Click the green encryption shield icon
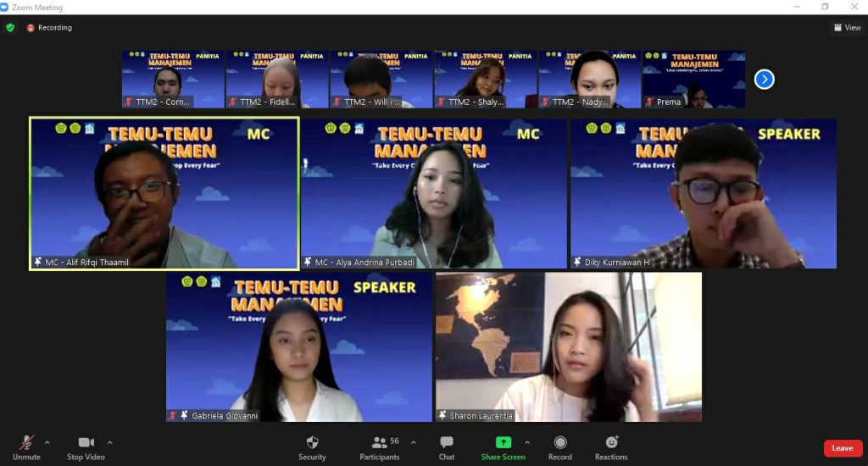Screen dimensions: 868x466 click(10, 27)
